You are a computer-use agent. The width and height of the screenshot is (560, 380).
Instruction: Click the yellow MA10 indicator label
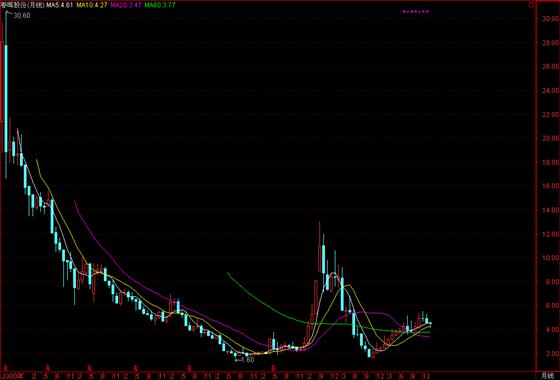(x=92, y=5)
